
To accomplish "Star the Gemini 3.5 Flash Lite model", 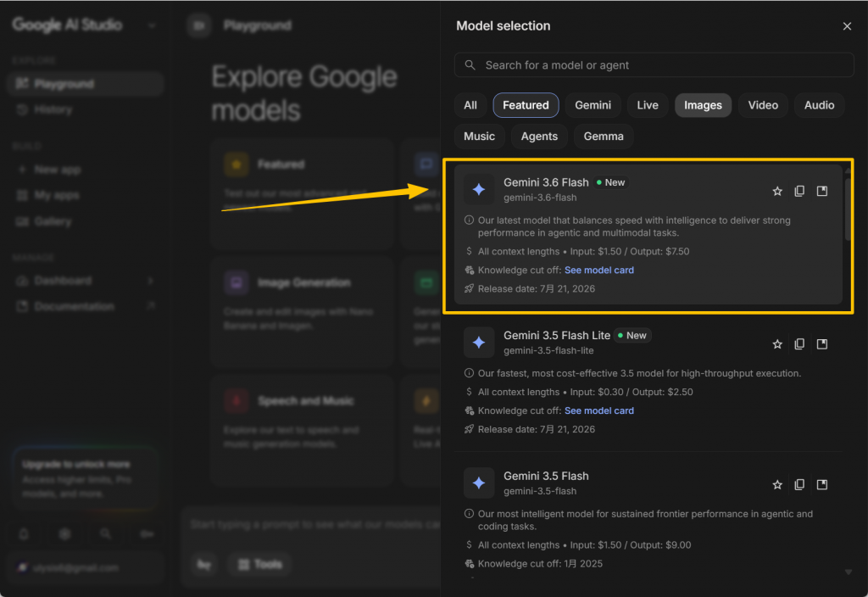I will 777,344.
